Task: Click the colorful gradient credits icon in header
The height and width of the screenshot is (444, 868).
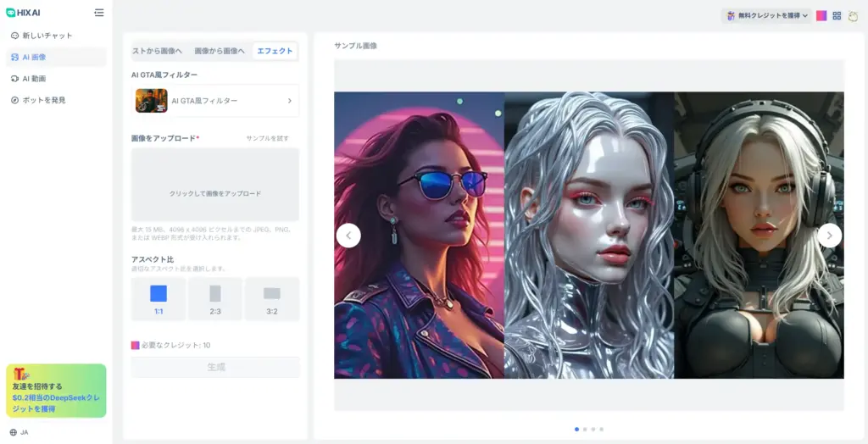Action: [821, 15]
